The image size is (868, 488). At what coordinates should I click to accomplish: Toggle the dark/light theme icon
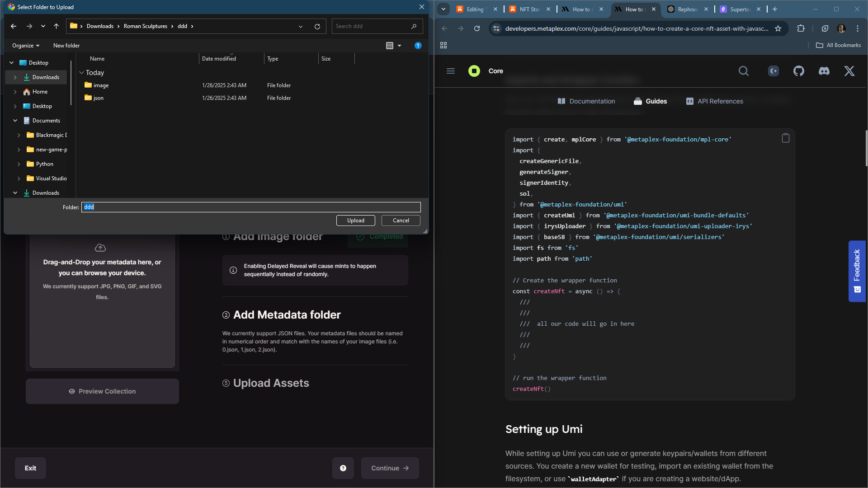point(773,71)
